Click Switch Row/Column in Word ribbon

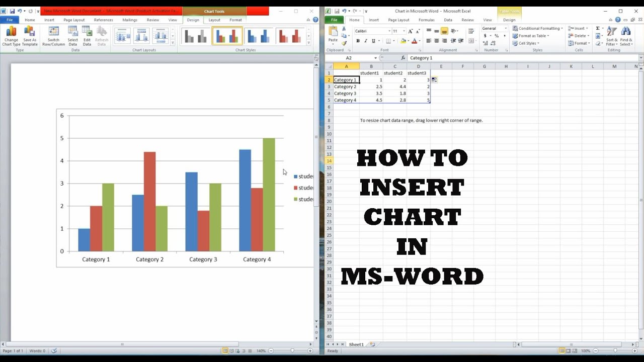pos(53,36)
